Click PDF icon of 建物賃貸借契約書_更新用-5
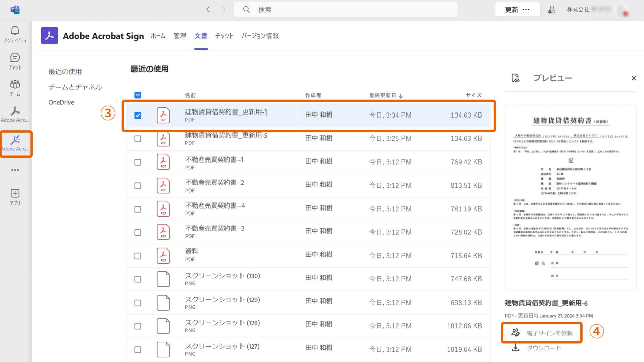 pyautogui.click(x=163, y=139)
